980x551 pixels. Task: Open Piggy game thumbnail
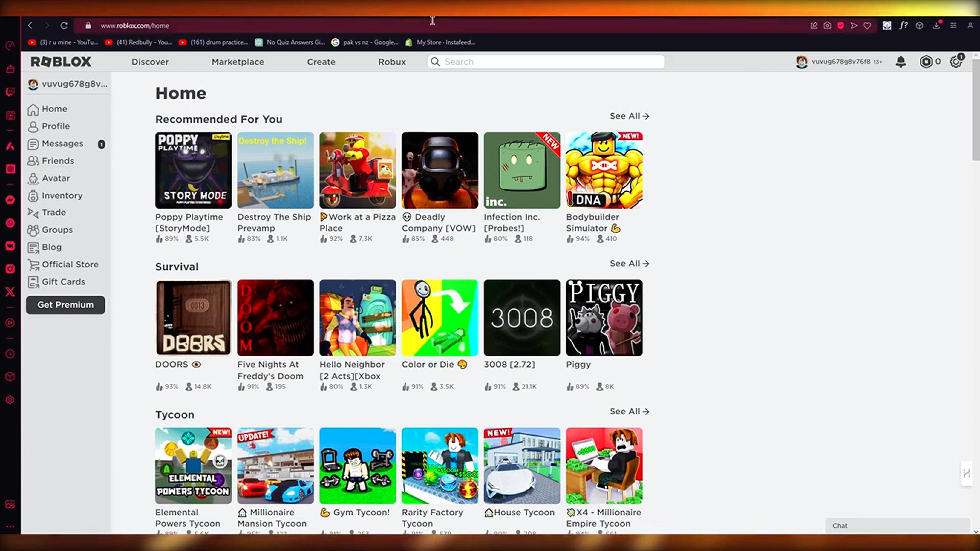coord(604,317)
